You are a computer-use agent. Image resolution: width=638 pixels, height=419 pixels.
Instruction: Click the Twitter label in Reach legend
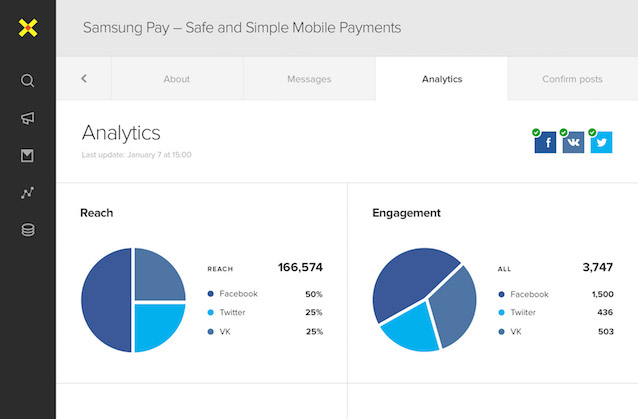click(x=232, y=312)
